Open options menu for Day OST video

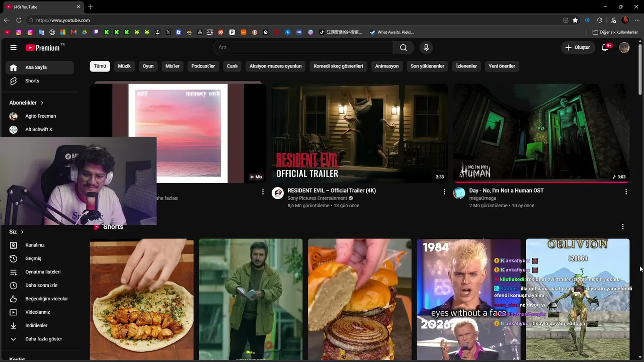pyautogui.click(x=626, y=192)
